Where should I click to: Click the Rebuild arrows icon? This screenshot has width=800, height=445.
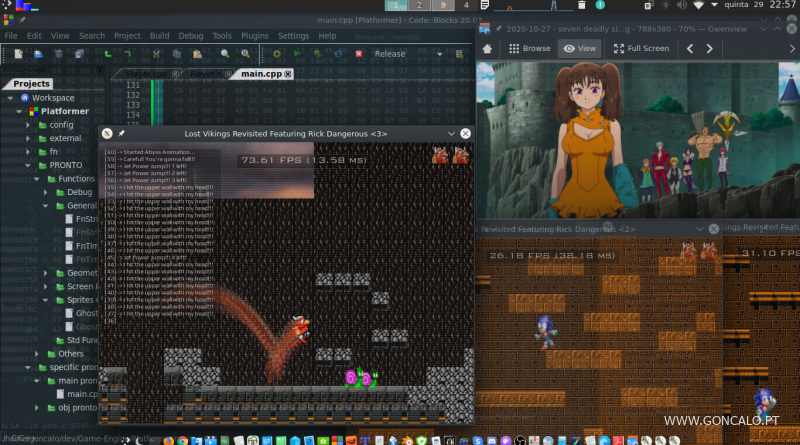[x=338, y=54]
